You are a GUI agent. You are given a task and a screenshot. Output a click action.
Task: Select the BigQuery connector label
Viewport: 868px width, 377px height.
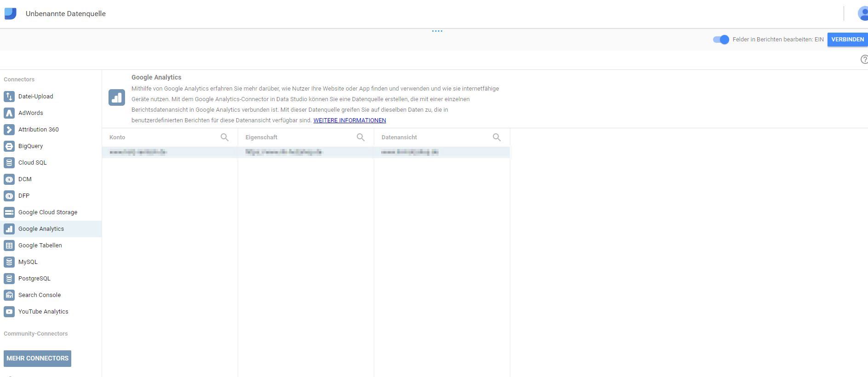click(30, 146)
